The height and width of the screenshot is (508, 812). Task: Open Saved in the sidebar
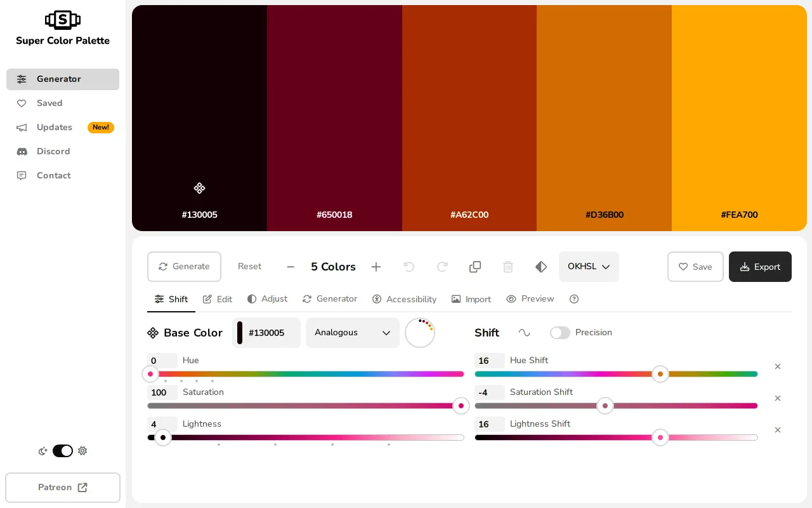(63, 104)
